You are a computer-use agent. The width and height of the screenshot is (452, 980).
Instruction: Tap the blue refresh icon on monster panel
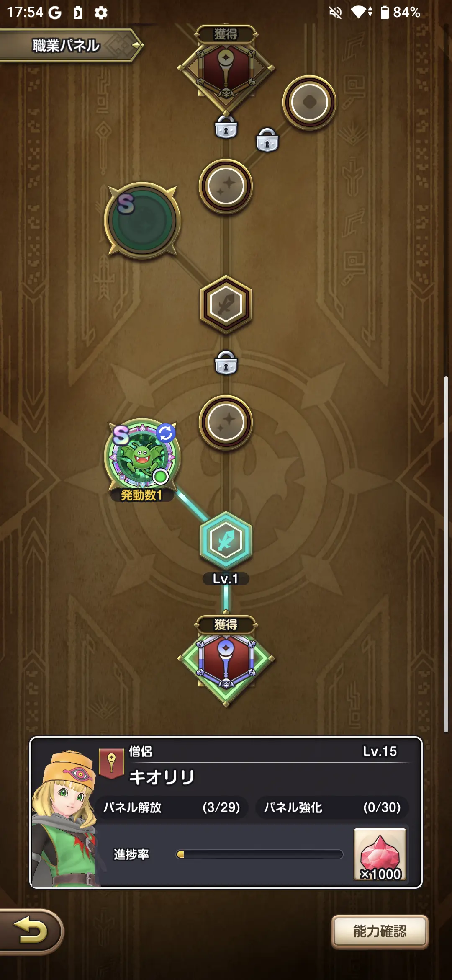tap(166, 433)
